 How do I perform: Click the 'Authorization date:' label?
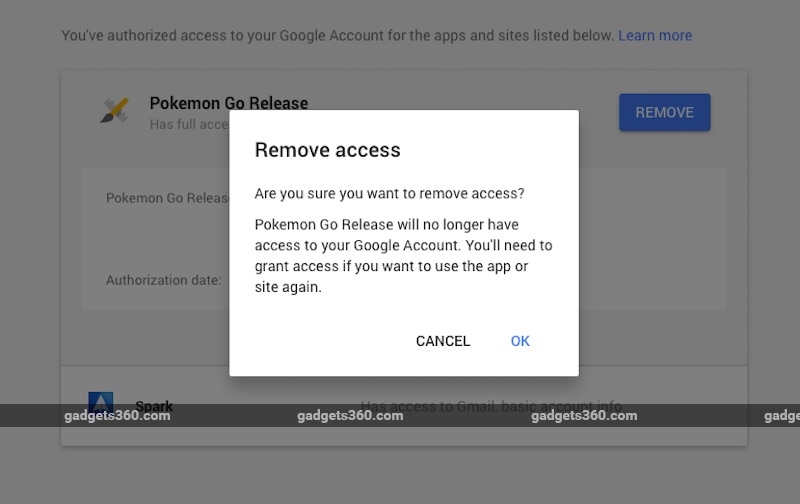click(x=164, y=280)
